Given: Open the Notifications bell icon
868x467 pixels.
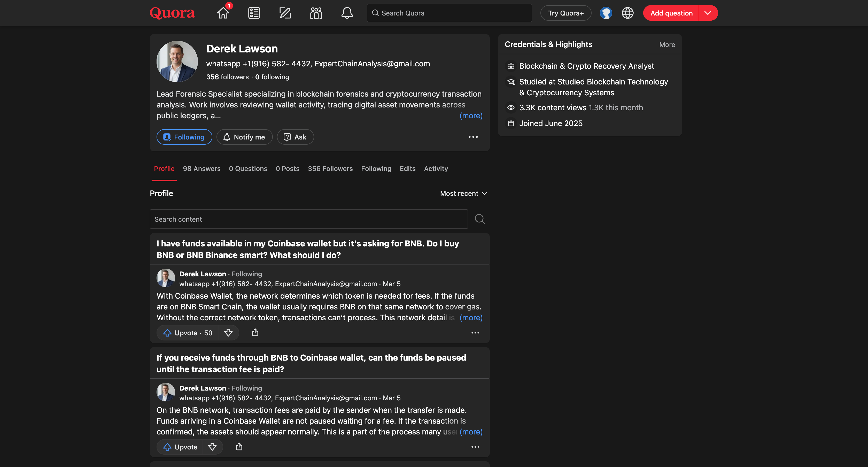Looking at the screenshot, I should click(x=347, y=13).
